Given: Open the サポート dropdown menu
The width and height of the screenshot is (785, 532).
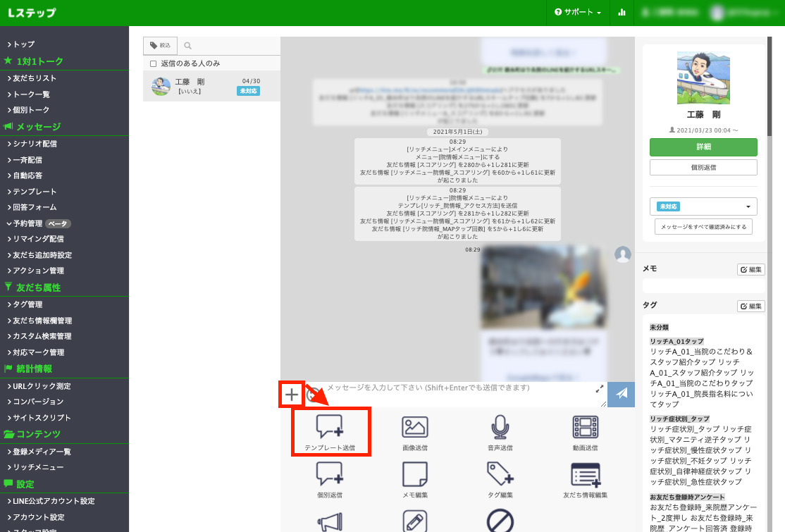Looking at the screenshot, I should [x=578, y=13].
